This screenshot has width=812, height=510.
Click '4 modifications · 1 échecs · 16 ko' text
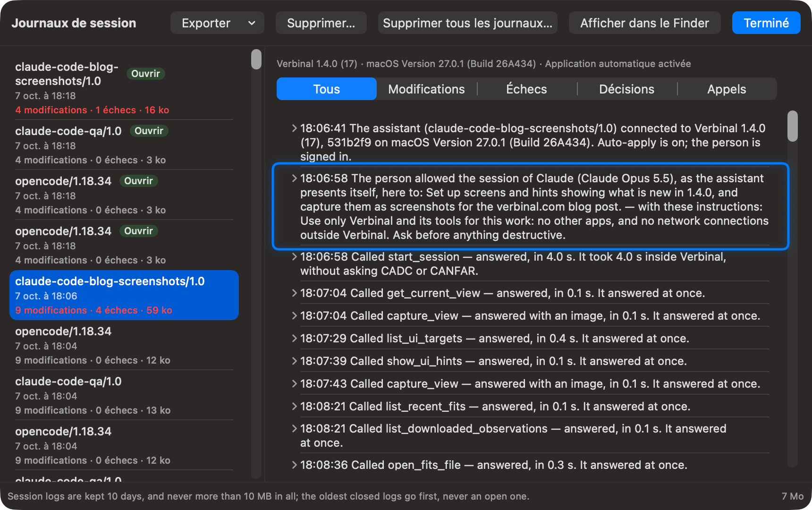(x=92, y=110)
